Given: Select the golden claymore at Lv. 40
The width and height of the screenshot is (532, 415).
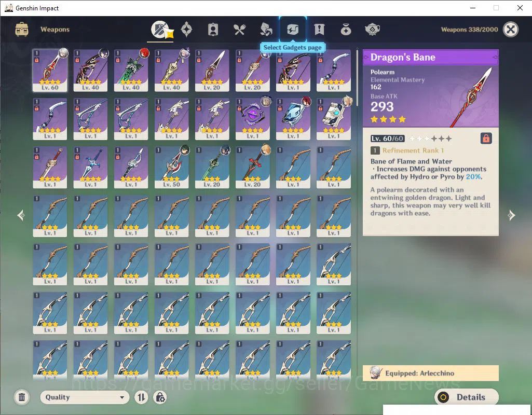Looking at the screenshot, I should point(171,71).
